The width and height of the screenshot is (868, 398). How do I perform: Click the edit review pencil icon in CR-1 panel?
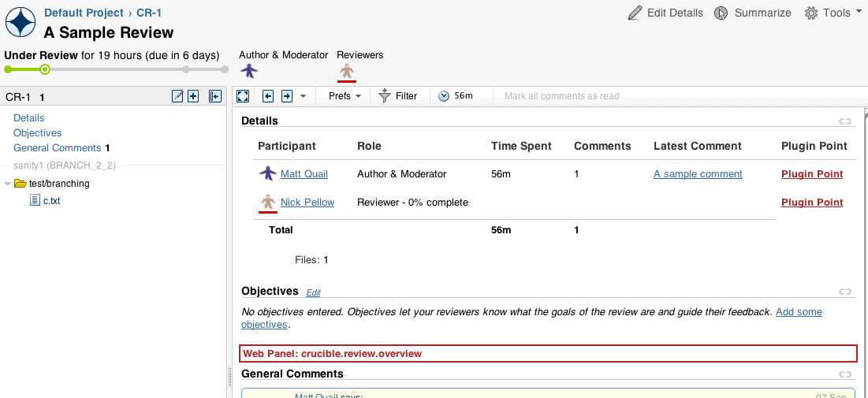177,96
